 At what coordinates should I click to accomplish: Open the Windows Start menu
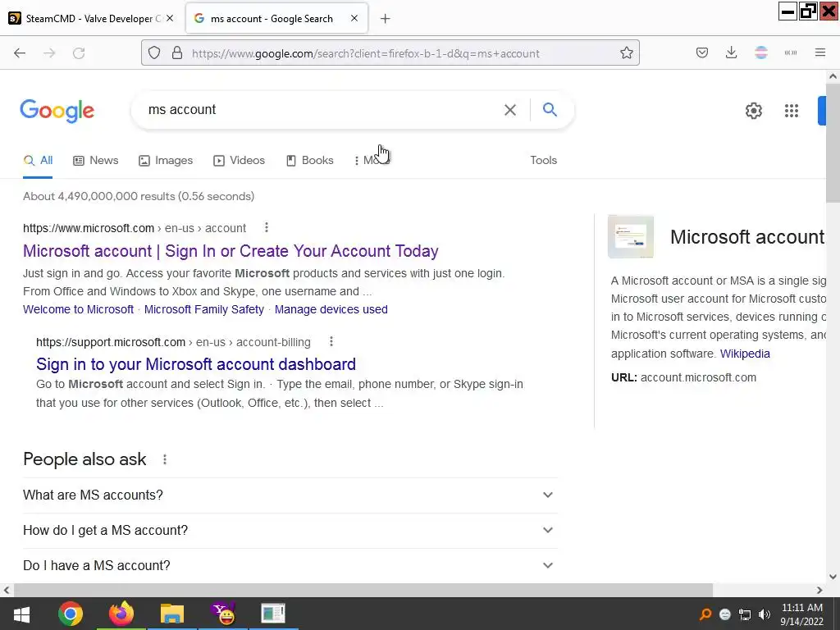pos(21,614)
